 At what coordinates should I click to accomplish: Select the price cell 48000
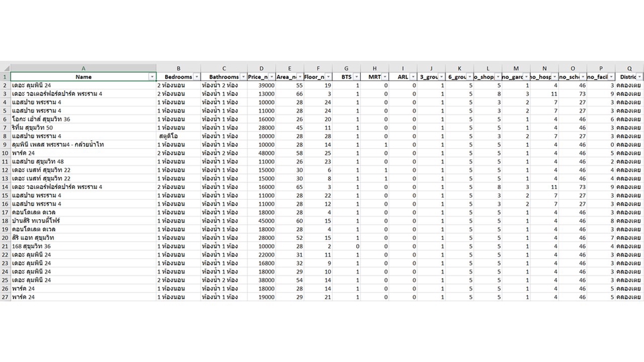point(261,153)
